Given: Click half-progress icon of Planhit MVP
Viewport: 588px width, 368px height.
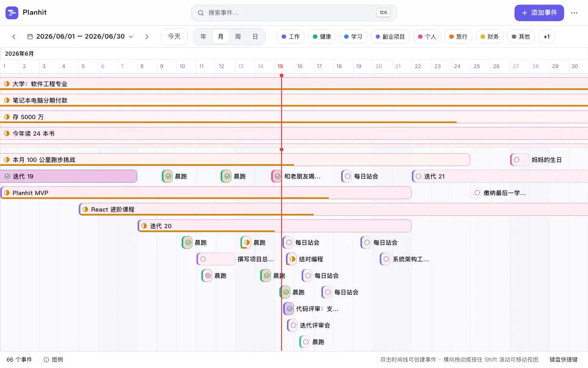Looking at the screenshot, I should [7, 193].
